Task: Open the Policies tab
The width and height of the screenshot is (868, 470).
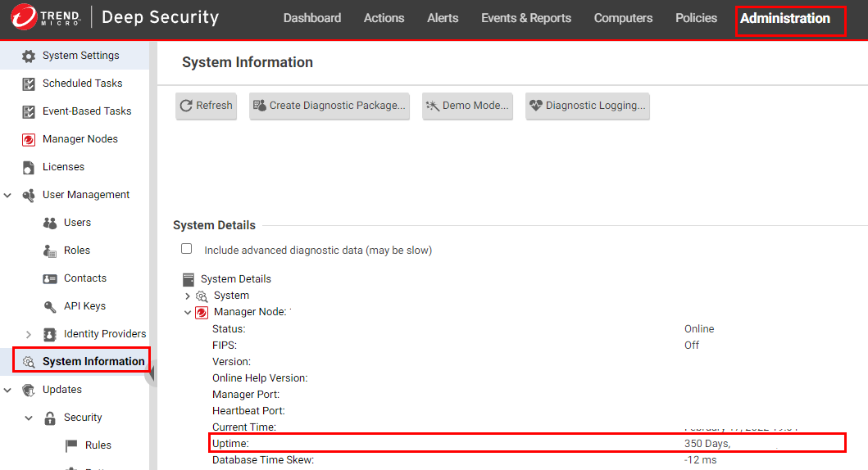Action: coord(696,18)
